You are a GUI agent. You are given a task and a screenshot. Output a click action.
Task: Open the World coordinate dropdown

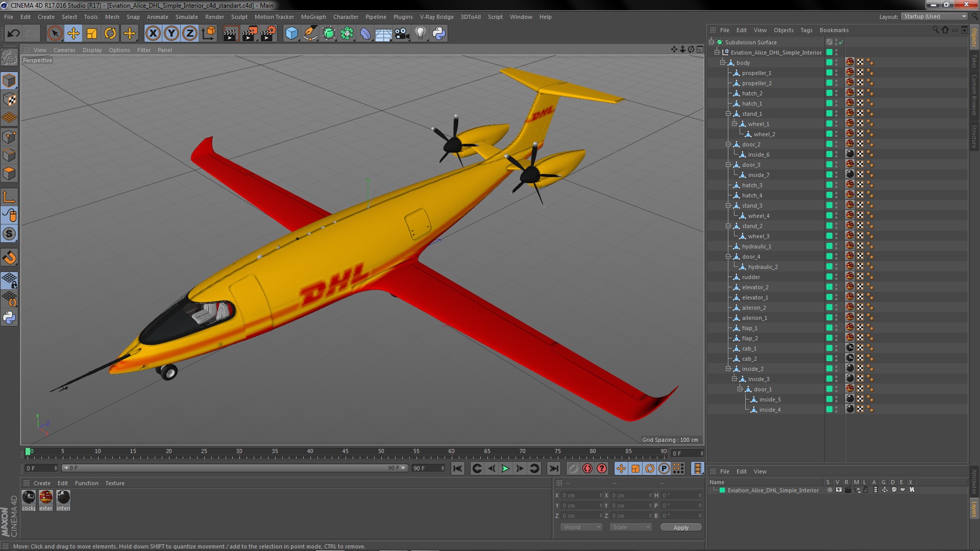[581, 527]
